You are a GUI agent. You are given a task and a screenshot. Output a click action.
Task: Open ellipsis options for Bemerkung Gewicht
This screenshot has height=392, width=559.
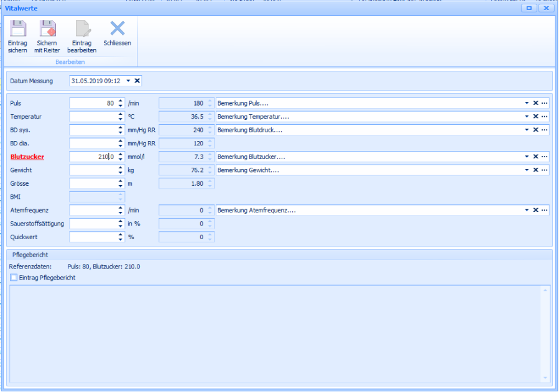tap(545, 170)
